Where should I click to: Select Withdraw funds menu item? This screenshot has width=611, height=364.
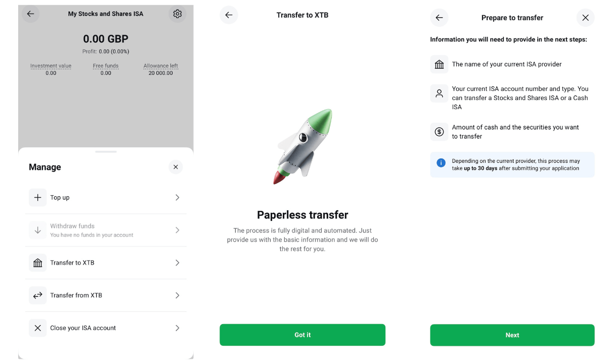(x=72, y=230)
